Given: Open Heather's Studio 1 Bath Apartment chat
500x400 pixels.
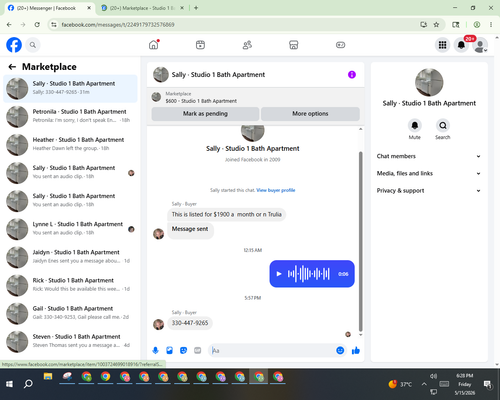Looking at the screenshot, I should click(70, 145).
